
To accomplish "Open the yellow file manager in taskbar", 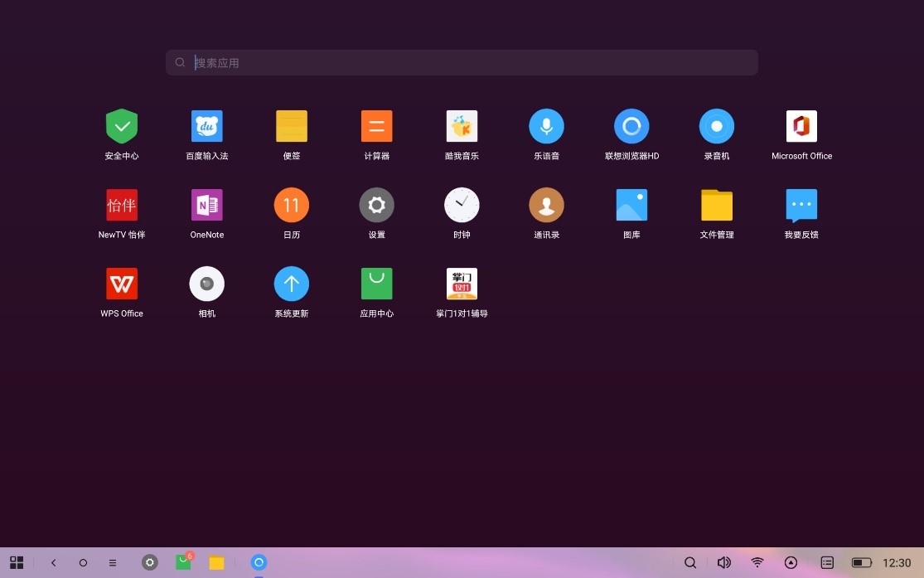I will [217, 563].
